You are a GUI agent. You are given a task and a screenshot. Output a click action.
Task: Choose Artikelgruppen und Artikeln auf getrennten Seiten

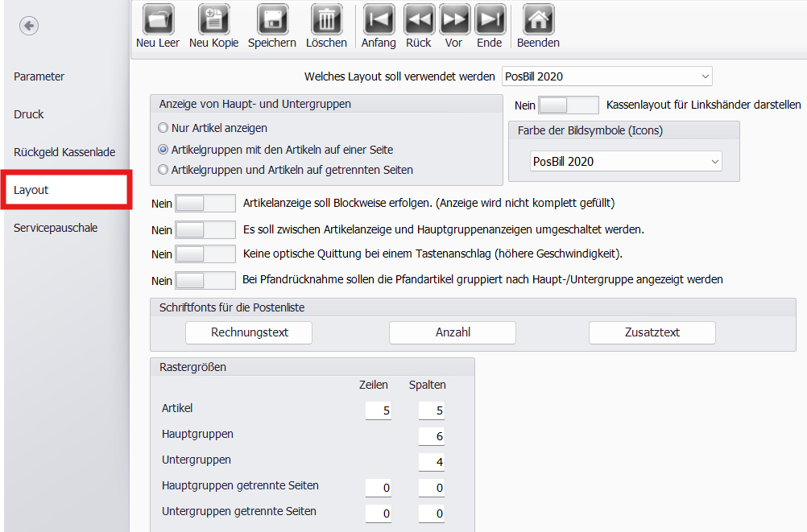(x=163, y=170)
